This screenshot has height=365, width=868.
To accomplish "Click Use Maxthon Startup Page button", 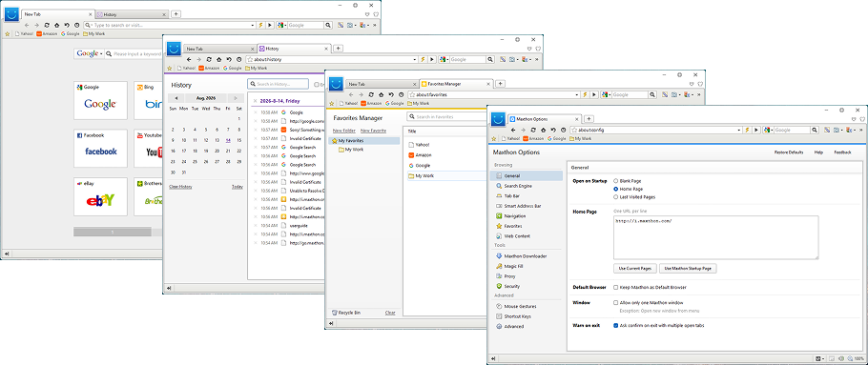I will pos(688,268).
